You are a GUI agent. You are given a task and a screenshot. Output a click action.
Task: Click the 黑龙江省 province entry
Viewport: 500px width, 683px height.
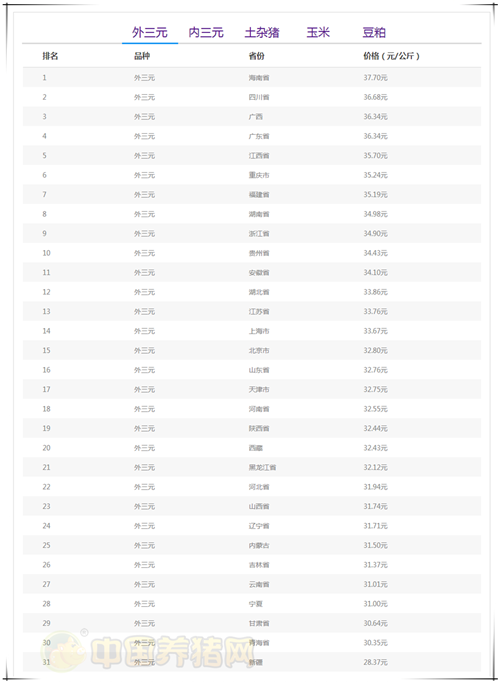(262, 467)
